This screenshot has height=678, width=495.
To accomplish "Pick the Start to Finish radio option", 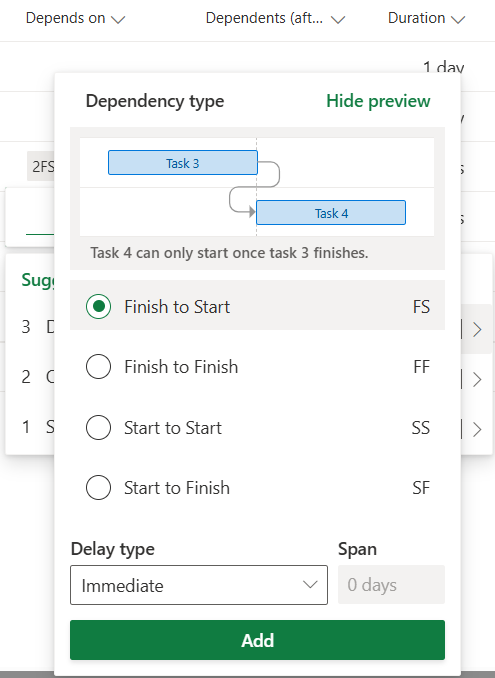I will coord(99,487).
